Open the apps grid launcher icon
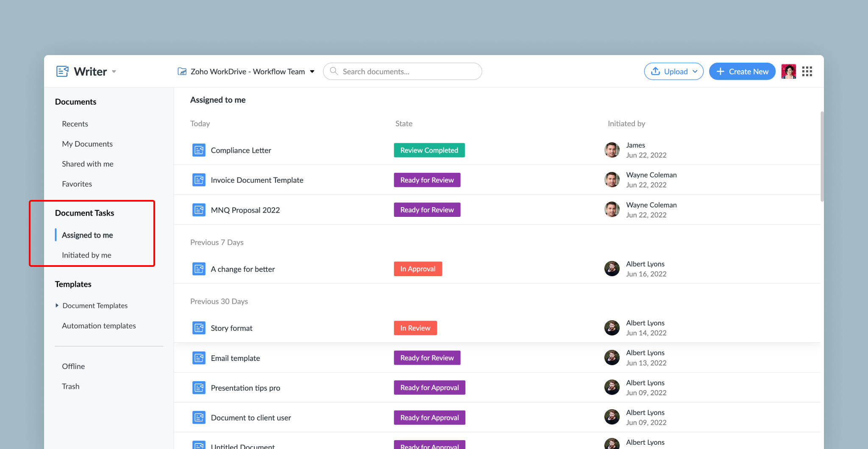The height and width of the screenshot is (449, 868). [807, 71]
